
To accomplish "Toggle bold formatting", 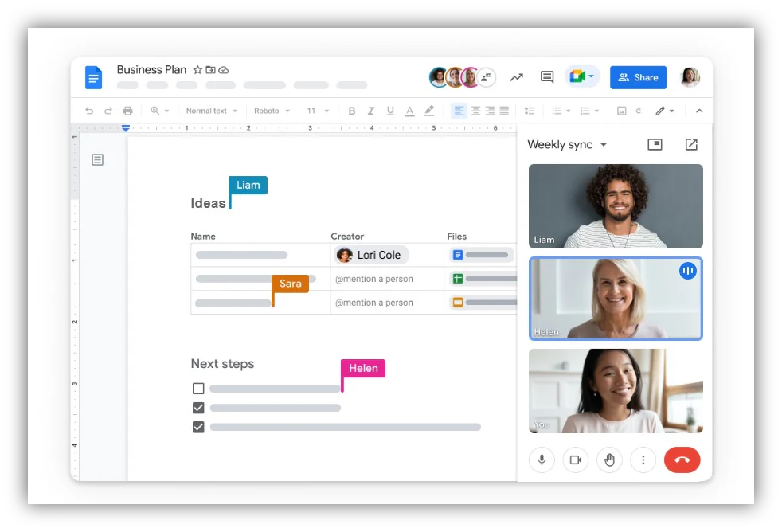I will [352, 111].
